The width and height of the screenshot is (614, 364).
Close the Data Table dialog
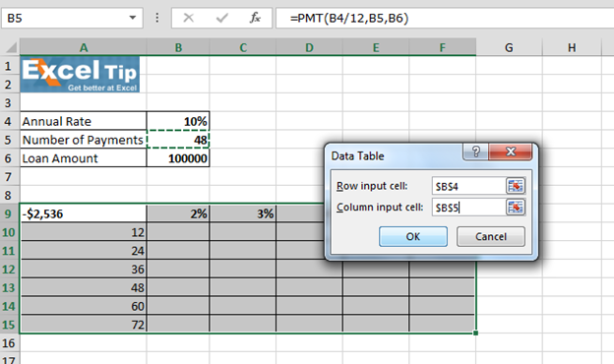coord(511,152)
